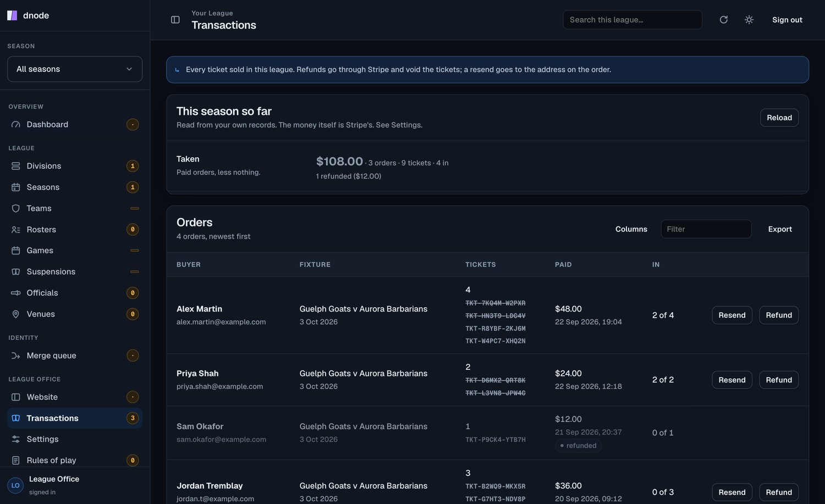Click the Website layout icon

tap(16, 397)
